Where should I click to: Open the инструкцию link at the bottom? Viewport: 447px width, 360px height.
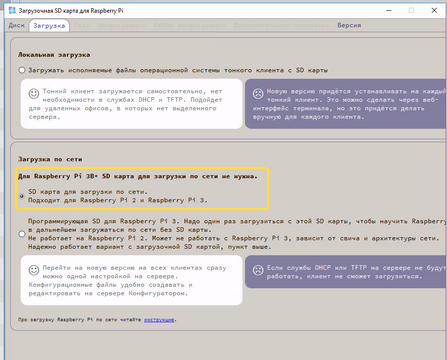tap(159, 320)
